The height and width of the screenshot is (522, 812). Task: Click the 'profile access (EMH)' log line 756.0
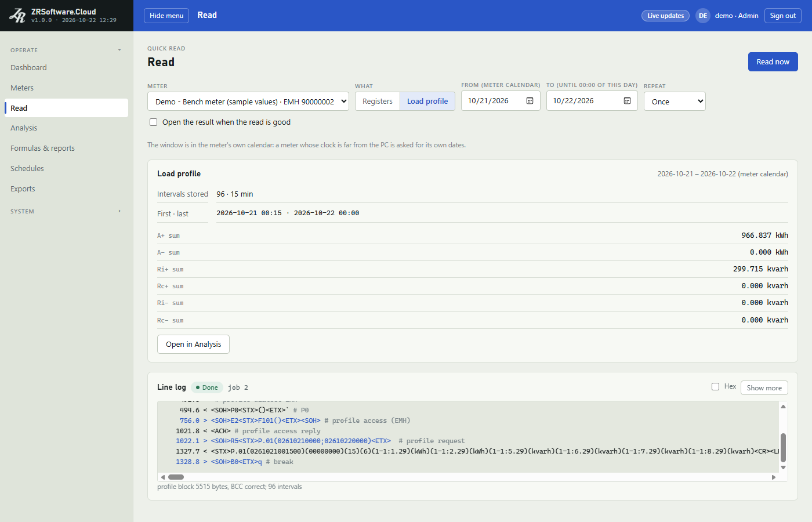(295, 420)
